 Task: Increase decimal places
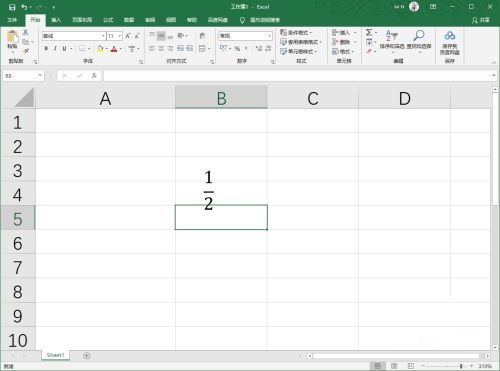pos(259,49)
